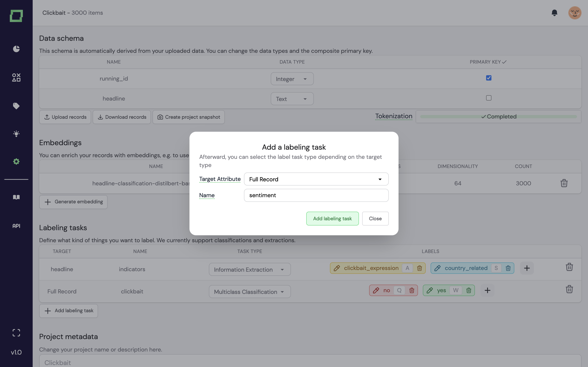Open the overview pie chart sidebar icon

16,49
